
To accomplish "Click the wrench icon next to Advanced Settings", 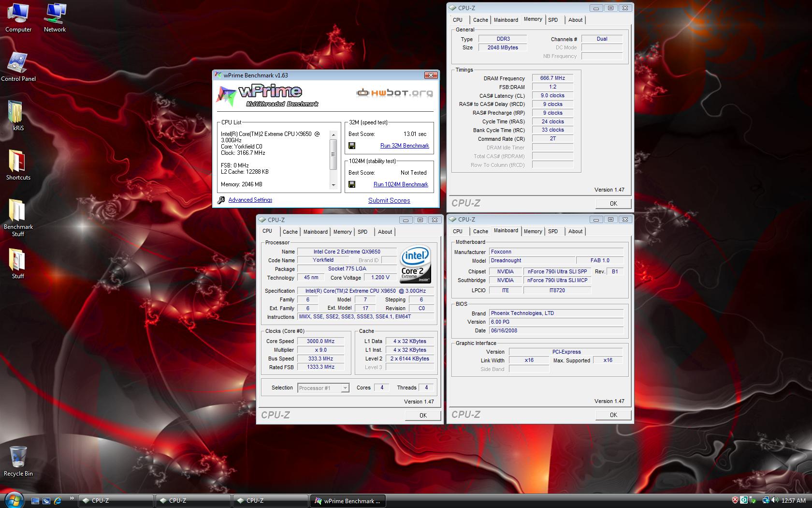I will pos(221,200).
